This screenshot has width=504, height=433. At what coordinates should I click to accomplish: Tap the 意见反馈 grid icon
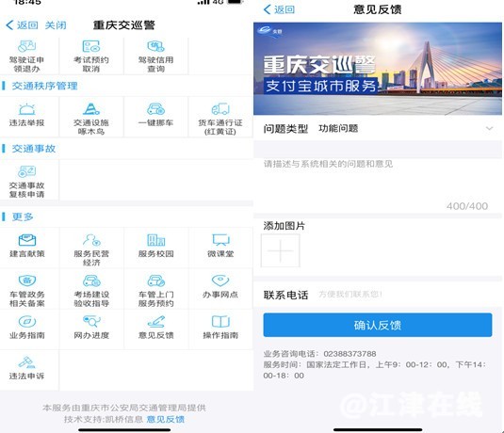(x=155, y=322)
